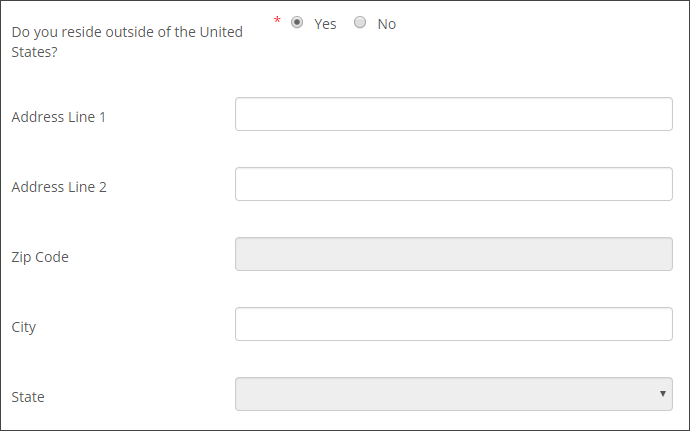
Task: Click the 'State' field label
Action: (28, 397)
